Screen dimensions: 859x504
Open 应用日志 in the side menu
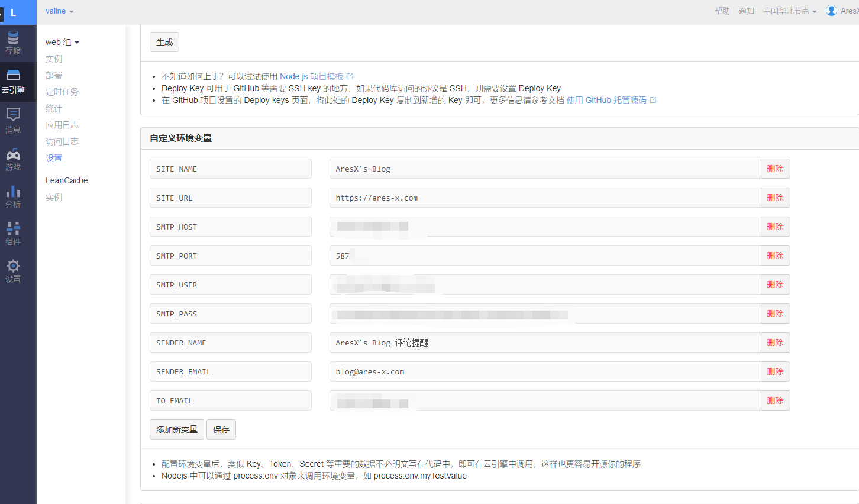point(62,125)
